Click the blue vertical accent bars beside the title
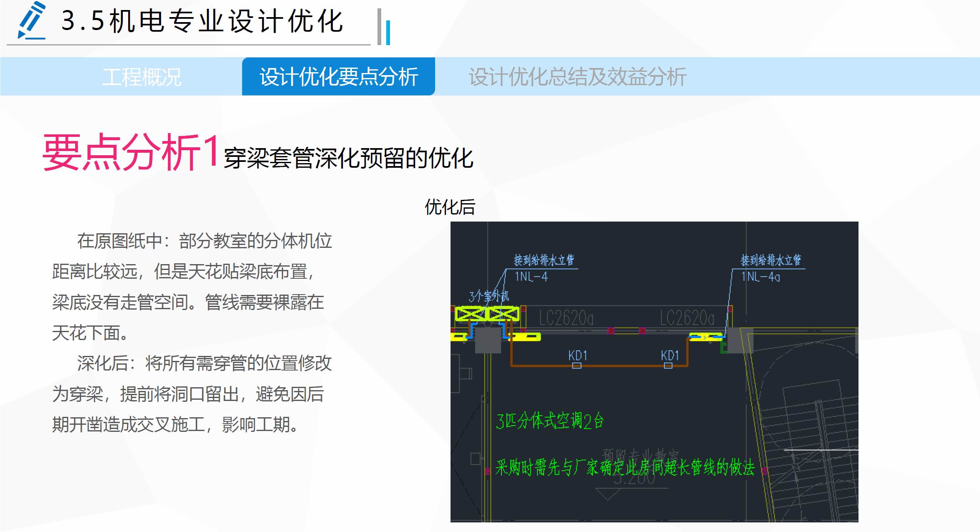 click(384, 27)
